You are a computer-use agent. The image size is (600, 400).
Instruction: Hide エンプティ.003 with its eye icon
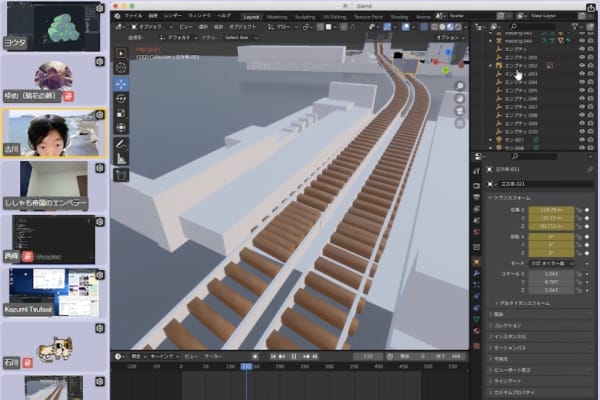coord(583,73)
